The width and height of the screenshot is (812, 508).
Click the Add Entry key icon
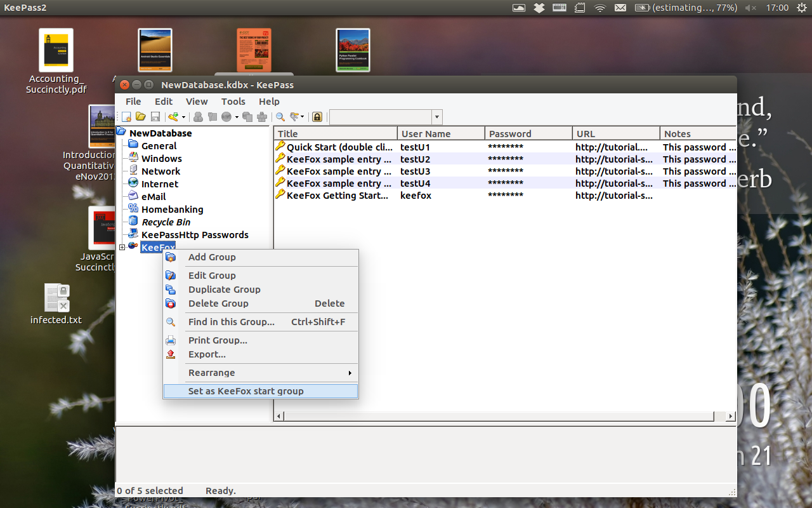(173, 117)
